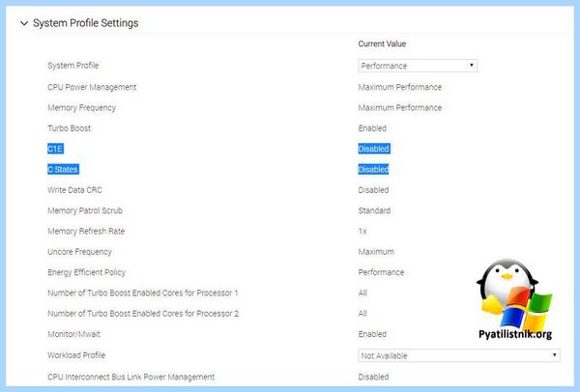
Task: Select the Turbo Boost label
Action: pos(70,128)
